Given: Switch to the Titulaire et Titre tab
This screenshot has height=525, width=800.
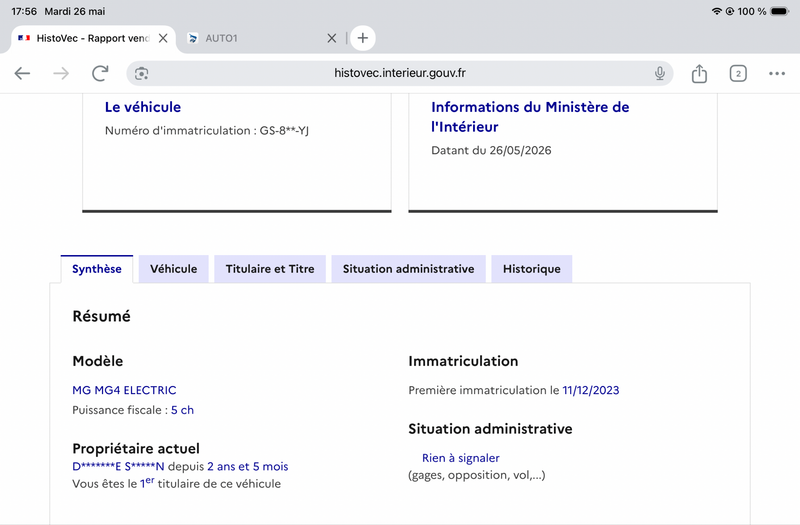Looking at the screenshot, I should tap(270, 269).
